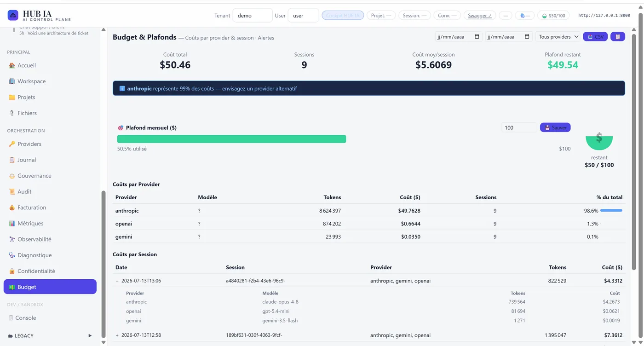
Task: Open the Tous providers filter dropdown
Action: [558, 37]
